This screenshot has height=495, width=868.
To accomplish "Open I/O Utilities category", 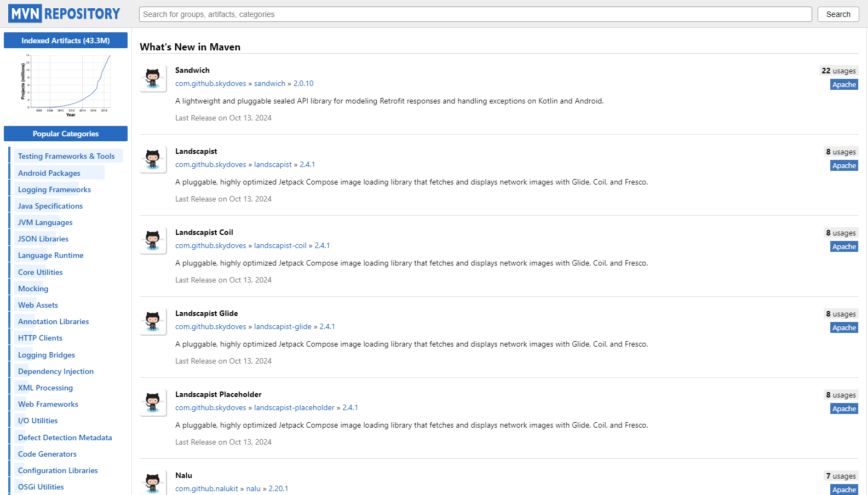I will [x=38, y=421].
